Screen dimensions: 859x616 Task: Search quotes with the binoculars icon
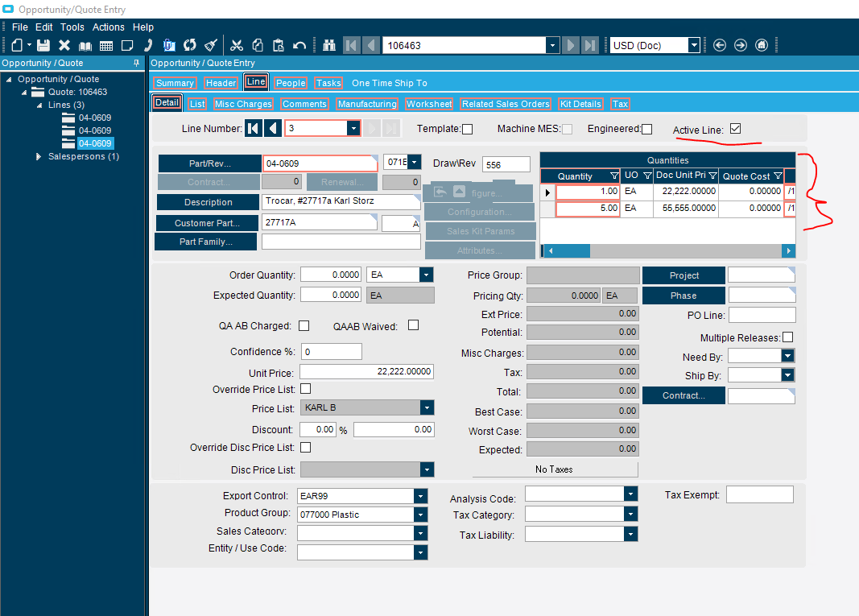point(329,45)
